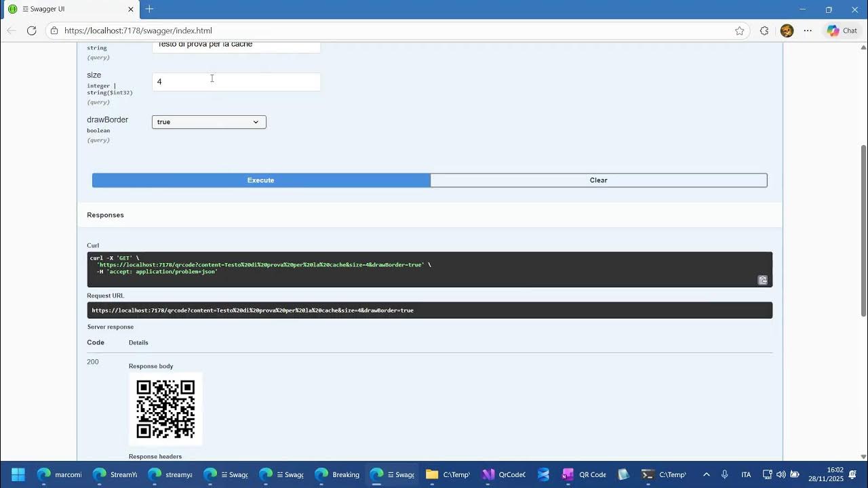868x488 pixels.
Task: Open browser collections icon in address bar
Action: pyautogui.click(x=765, y=30)
